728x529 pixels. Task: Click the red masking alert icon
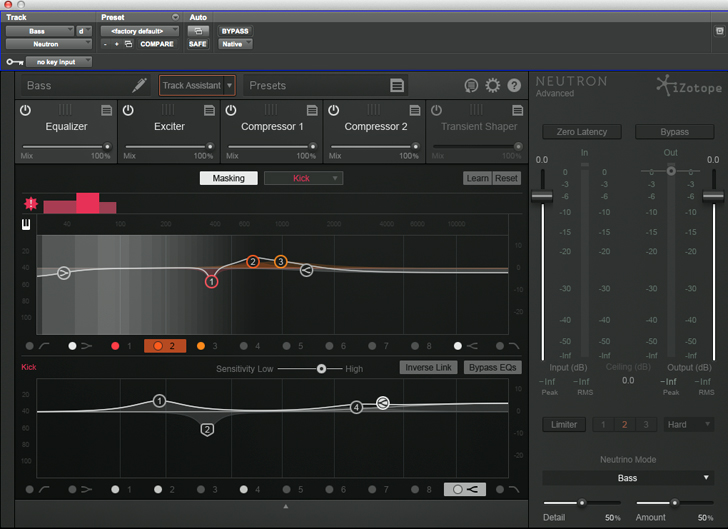pos(31,203)
